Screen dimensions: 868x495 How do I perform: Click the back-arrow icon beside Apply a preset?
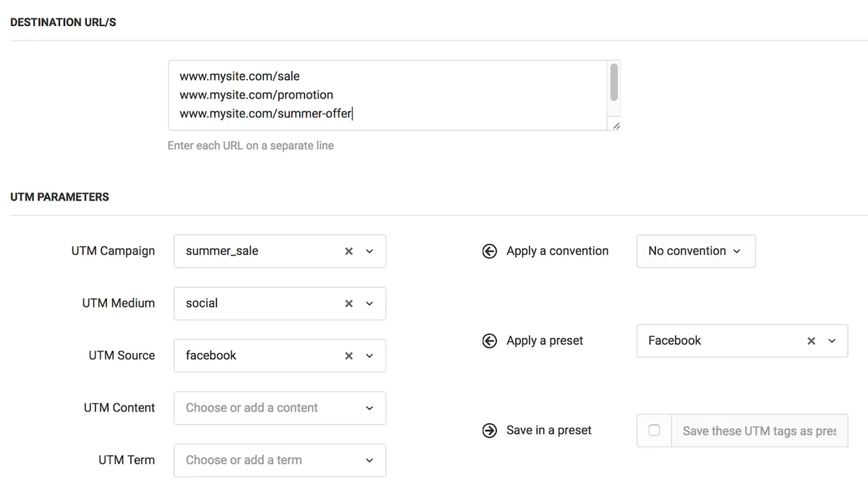pos(489,340)
